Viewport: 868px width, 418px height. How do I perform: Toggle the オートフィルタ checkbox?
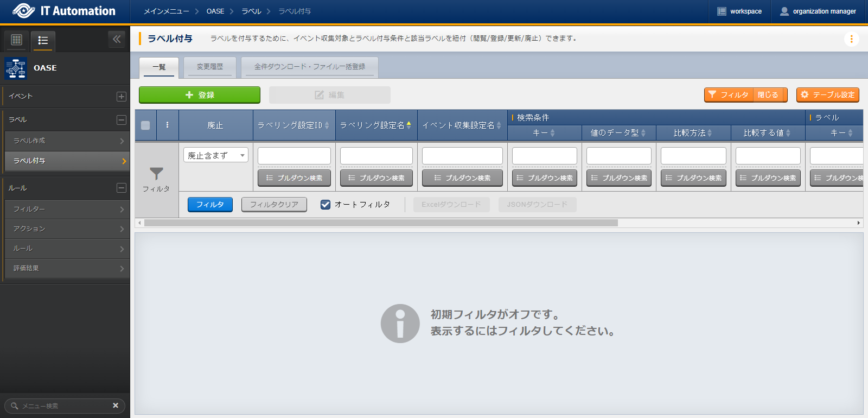325,205
